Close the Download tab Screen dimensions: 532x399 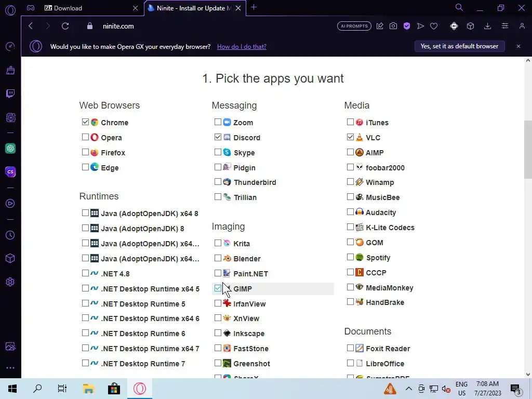coord(136,8)
